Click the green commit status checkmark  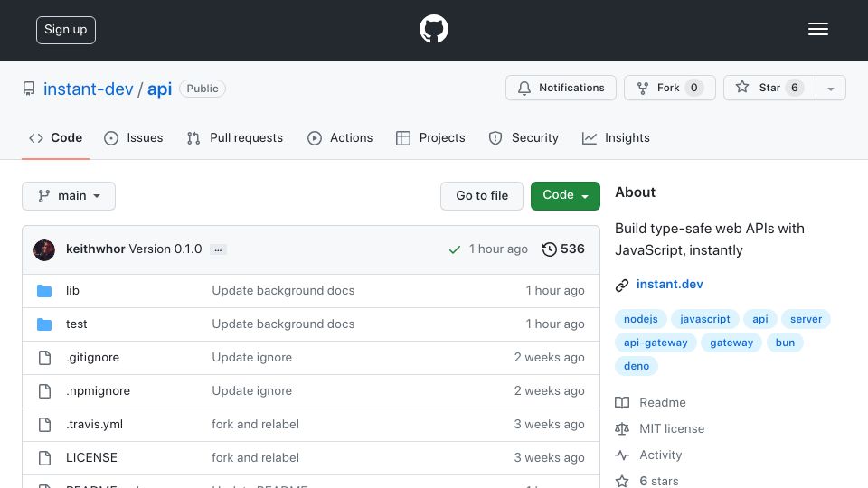(x=455, y=249)
